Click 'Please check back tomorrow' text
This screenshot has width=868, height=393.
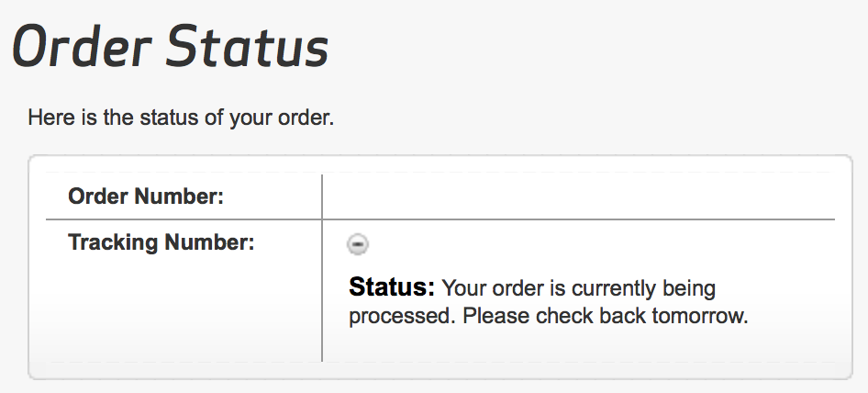[606, 317]
